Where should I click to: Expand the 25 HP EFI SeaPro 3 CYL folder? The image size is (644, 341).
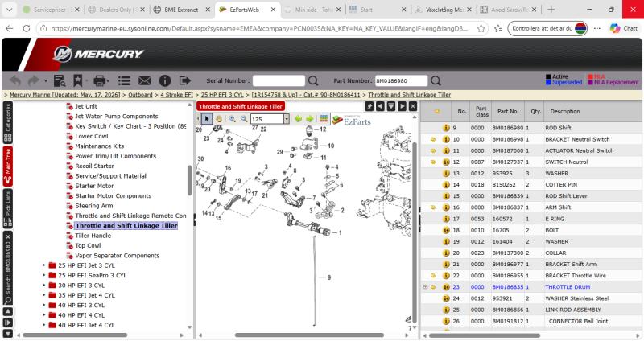pyautogui.click(x=44, y=275)
